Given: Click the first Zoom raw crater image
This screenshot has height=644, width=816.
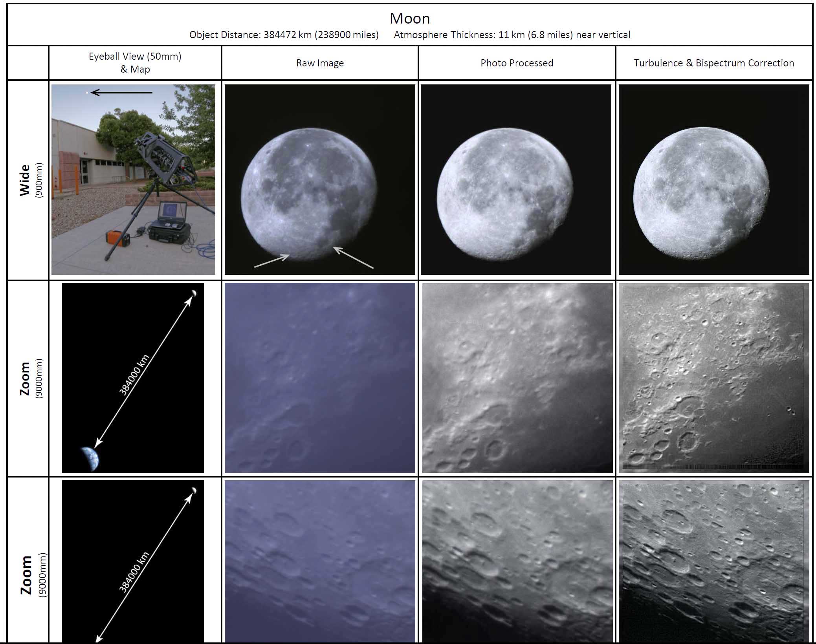Looking at the screenshot, I should coord(319,378).
